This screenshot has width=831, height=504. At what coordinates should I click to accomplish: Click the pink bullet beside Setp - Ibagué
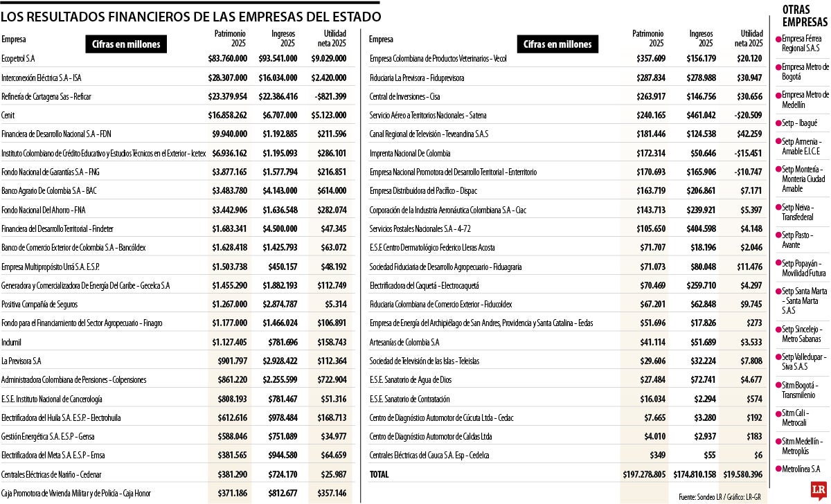pos(779,123)
